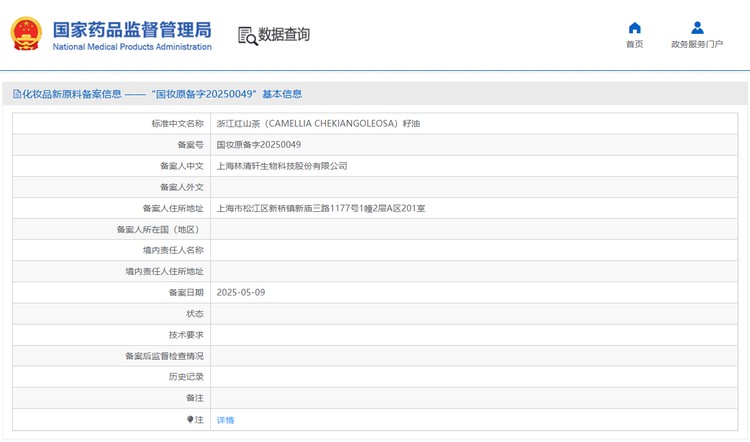Click the 历史记录 row label

pyautogui.click(x=186, y=377)
